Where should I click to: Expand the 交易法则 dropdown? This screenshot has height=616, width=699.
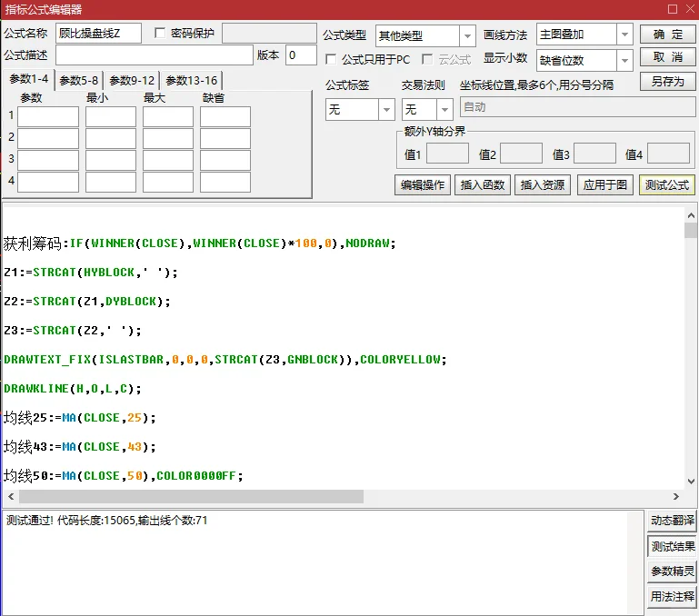coord(444,109)
